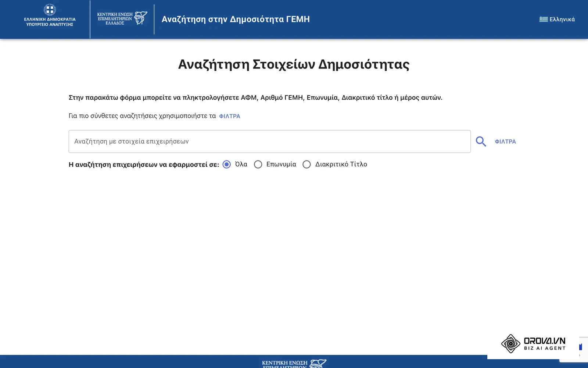Viewport: 588px width, 368px height.
Task: Click the Hellenic Republic Ministry of Development logo
Action: click(x=50, y=15)
